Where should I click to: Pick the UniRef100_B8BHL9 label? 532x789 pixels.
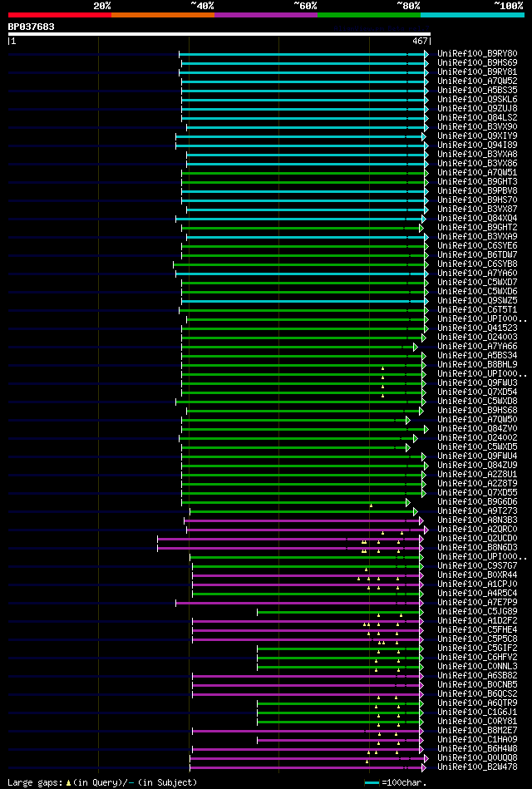477,364
